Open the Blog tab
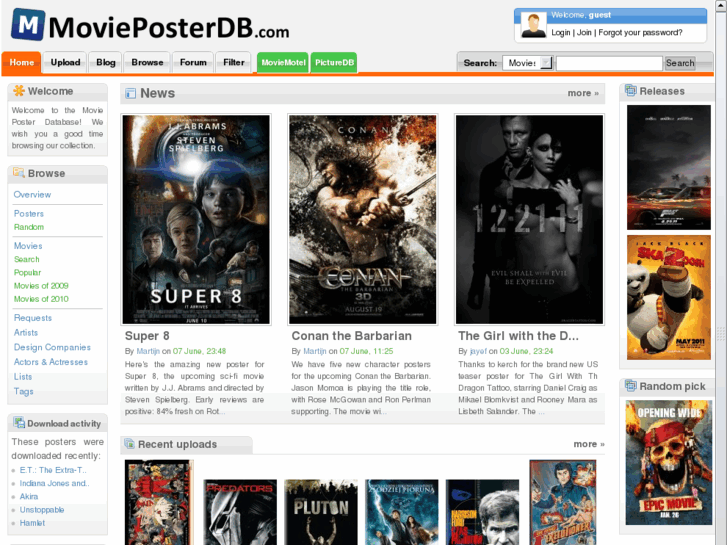The width and height of the screenshot is (727, 545). (x=106, y=63)
